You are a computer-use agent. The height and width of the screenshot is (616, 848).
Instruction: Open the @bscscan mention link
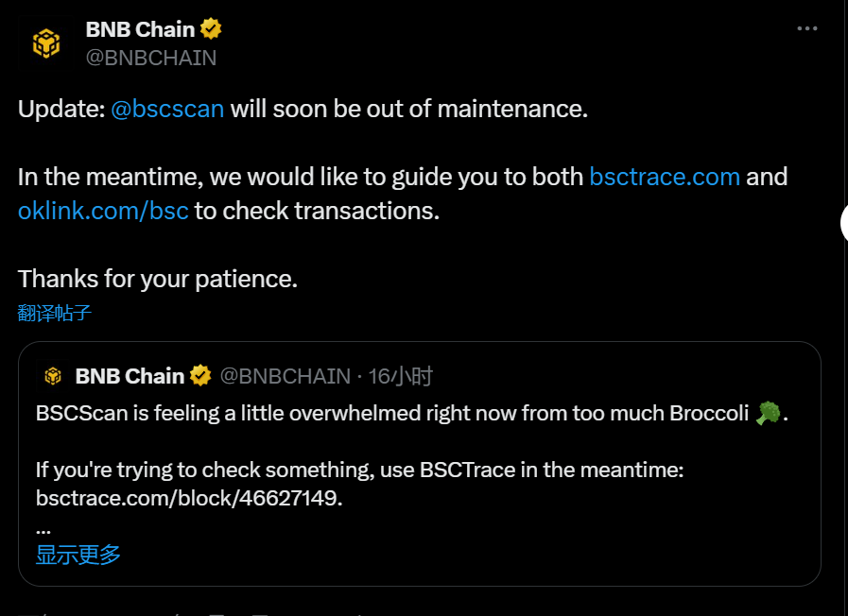point(167,108)
